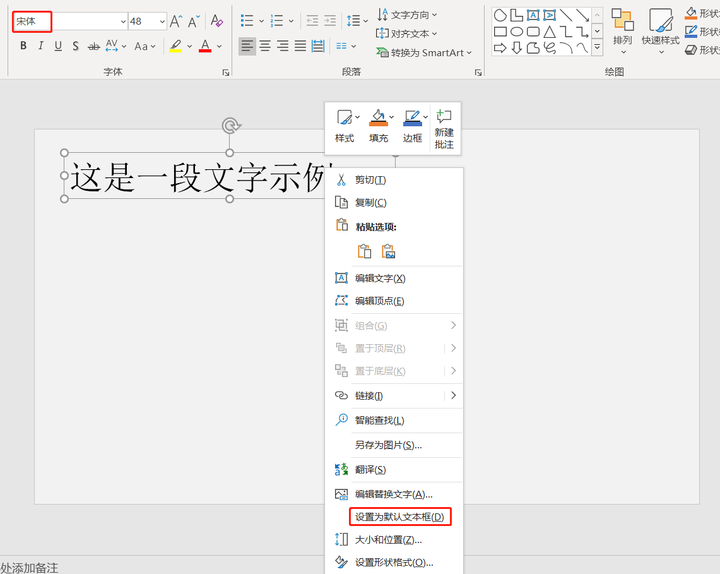Expand the shapes gallery more arrow
This screenshot has height=574, width=720.
click(x=597, y=47)
